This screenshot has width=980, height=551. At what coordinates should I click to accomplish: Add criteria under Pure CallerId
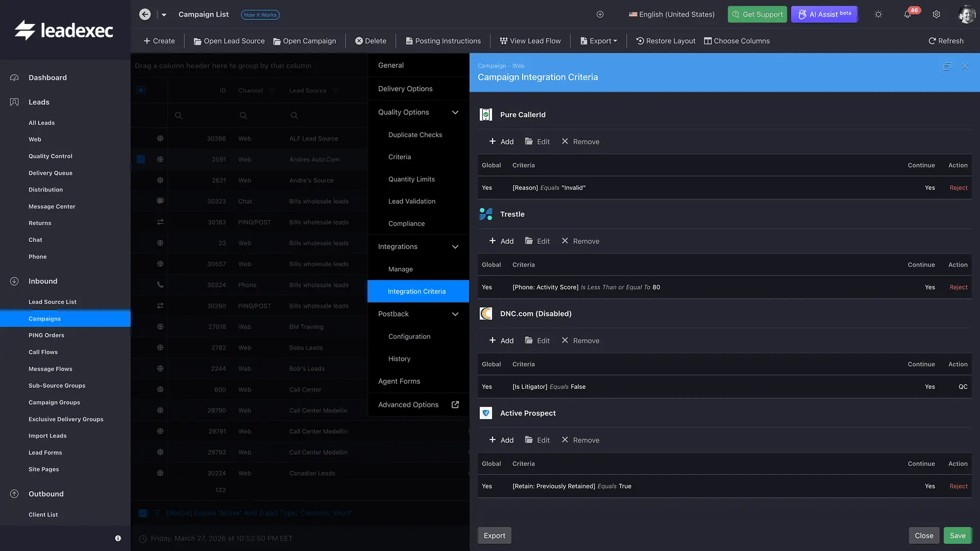click(501, 142)
